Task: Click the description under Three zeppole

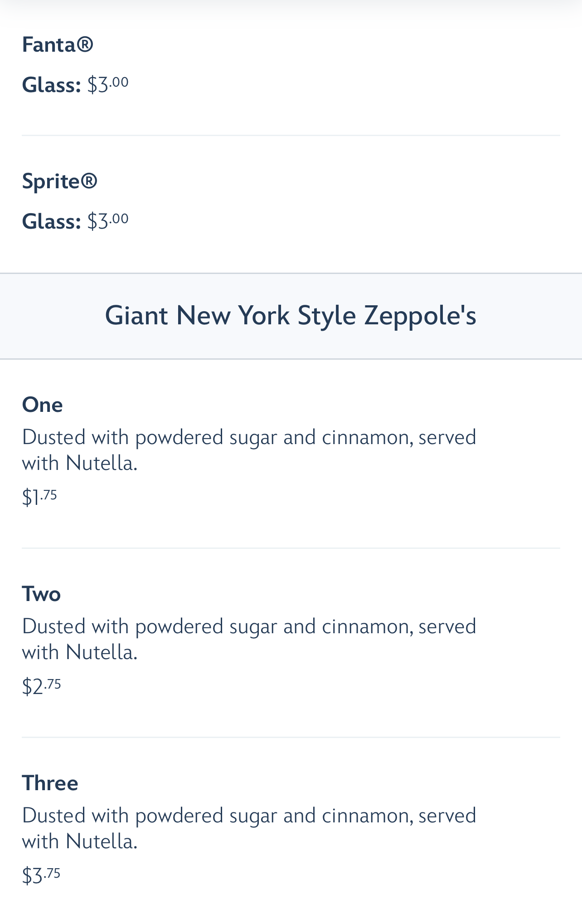Action: (249, 828)
